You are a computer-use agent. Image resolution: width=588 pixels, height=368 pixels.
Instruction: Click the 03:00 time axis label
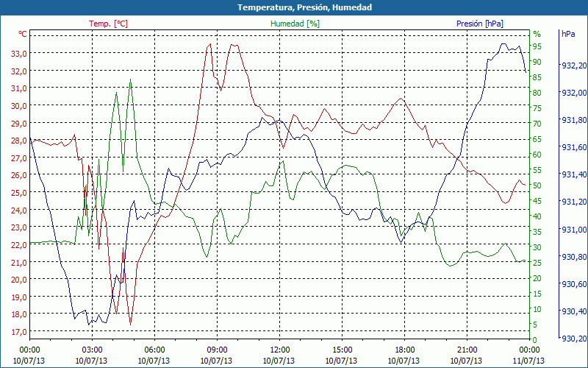[x=92, y=350]
